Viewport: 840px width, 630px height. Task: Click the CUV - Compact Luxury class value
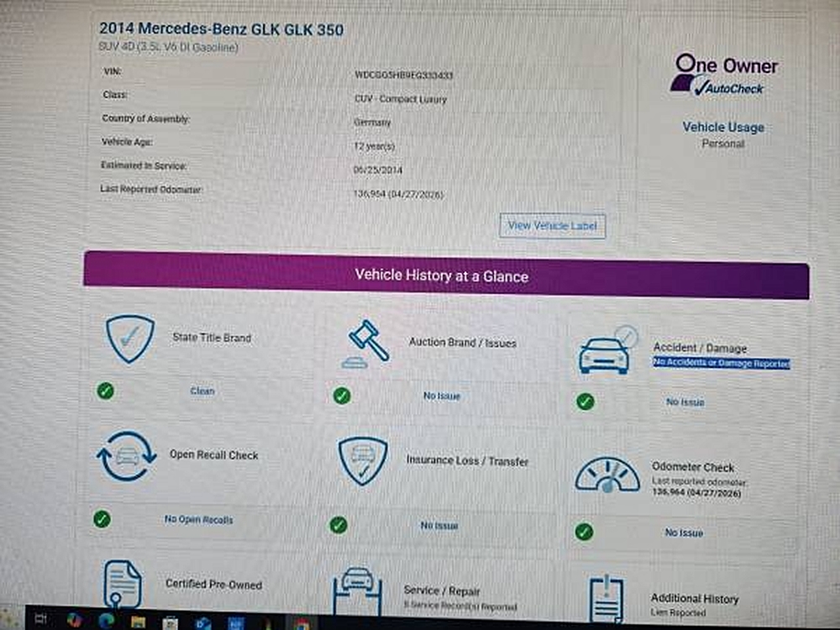point(400,99)
